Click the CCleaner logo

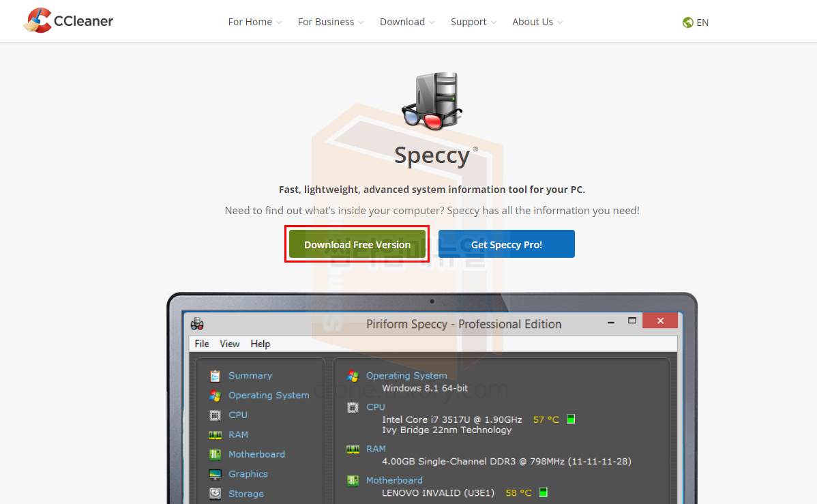pos(68,21)
